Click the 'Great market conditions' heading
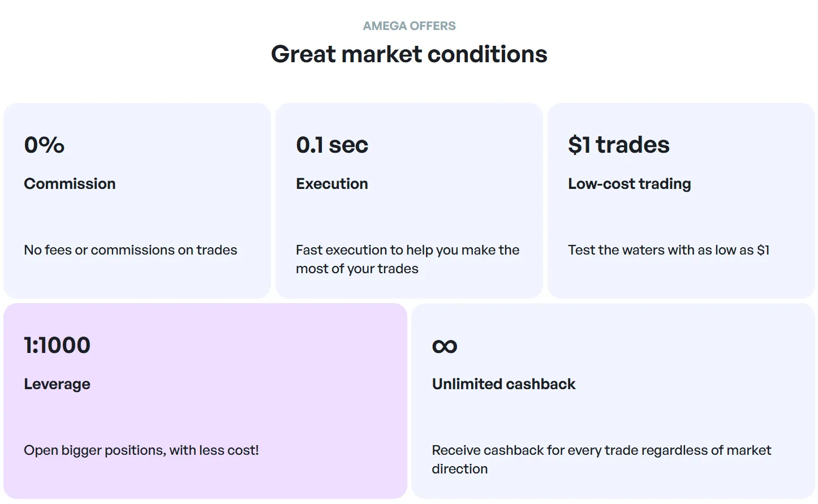Image resolution: width=818 pixels, height=504 pixels. pos(409,54)
